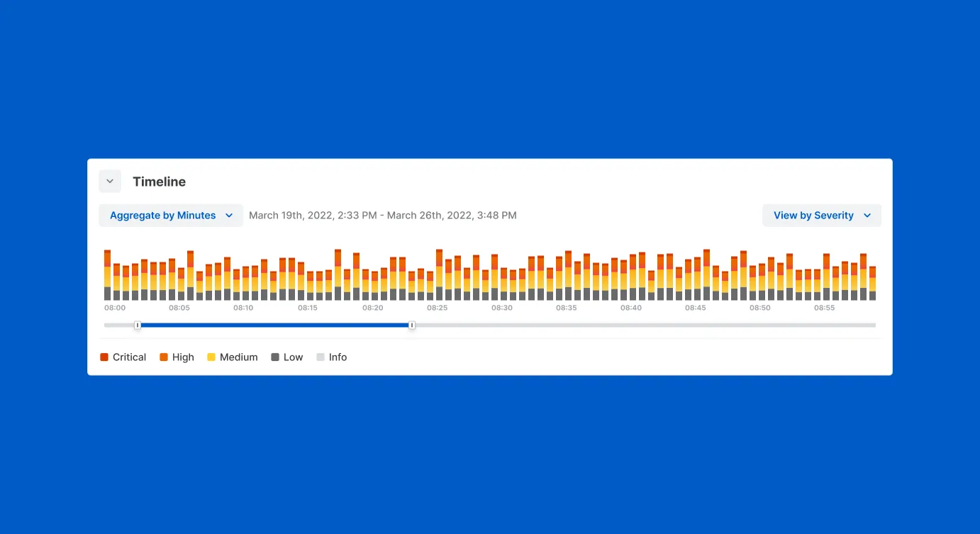Select the bar at 08:00
This screenshot has height=534, width=980.
click(108, 277)
